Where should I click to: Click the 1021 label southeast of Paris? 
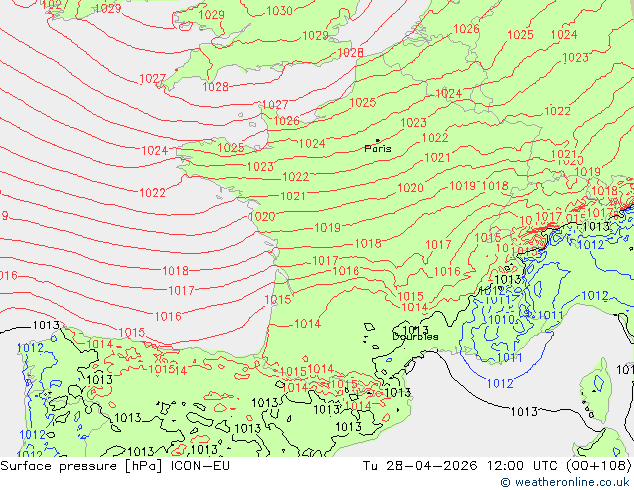point(437,158)
